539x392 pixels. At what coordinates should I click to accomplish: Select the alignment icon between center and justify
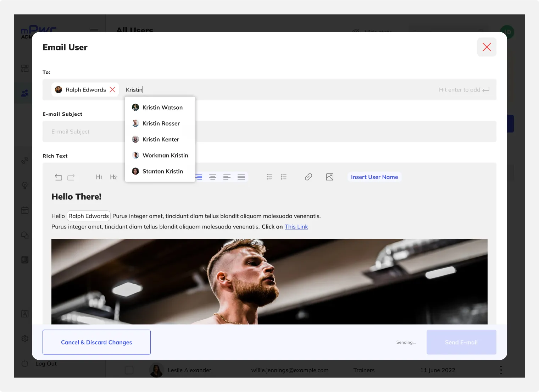[227, 177]
